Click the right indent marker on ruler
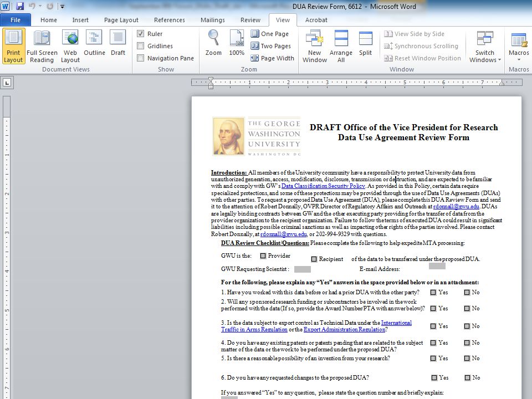 point(502,83)
